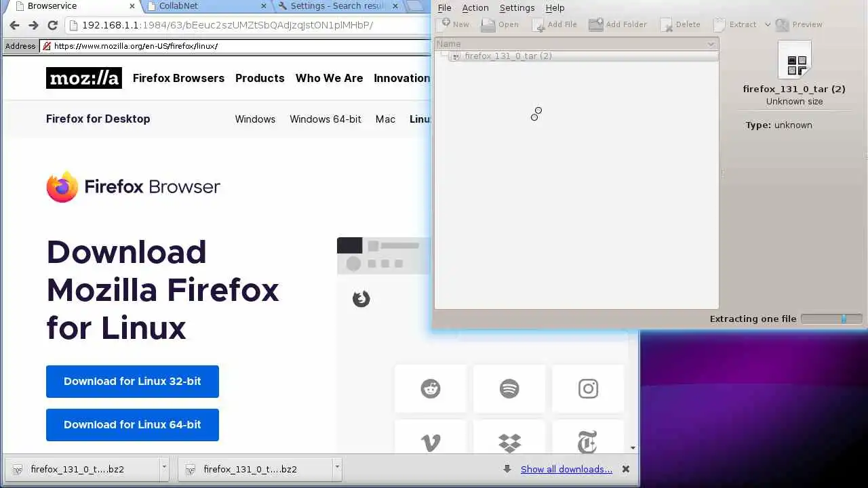Screen dimensions: 868x488
Task: Click the download arrow icon in downloads bar
Action: pyautogui.click(x=507, y=469)
